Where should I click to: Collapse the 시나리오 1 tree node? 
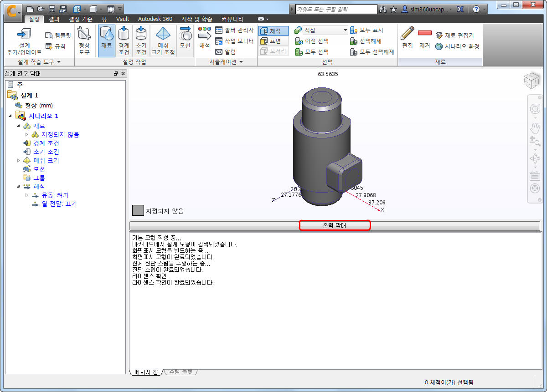(x=10, y=116)
